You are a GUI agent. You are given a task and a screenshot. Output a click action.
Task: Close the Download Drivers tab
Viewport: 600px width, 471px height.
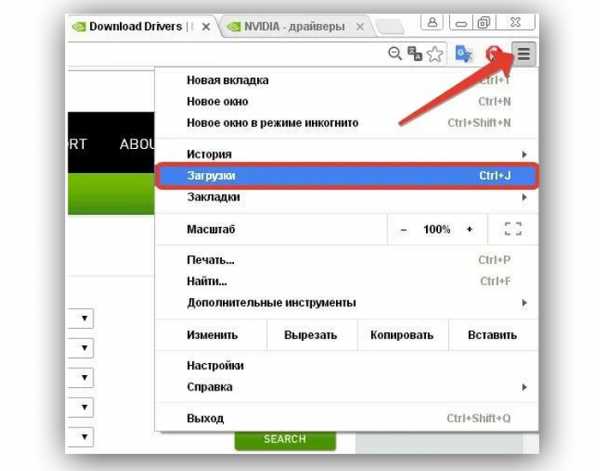pyautogui.click(x=206, y=27)
